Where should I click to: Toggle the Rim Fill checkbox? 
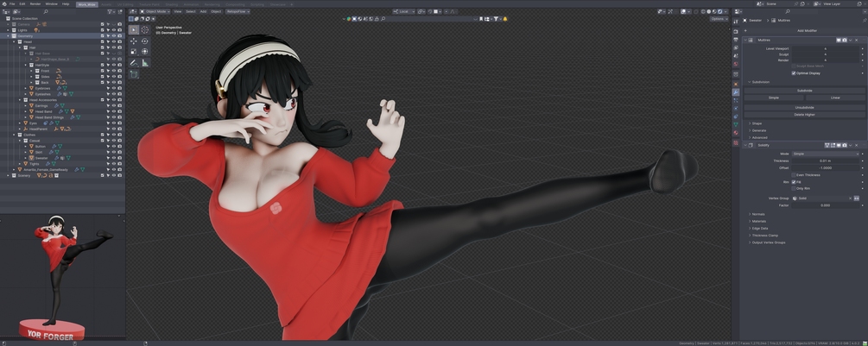(x=793, y=182)
